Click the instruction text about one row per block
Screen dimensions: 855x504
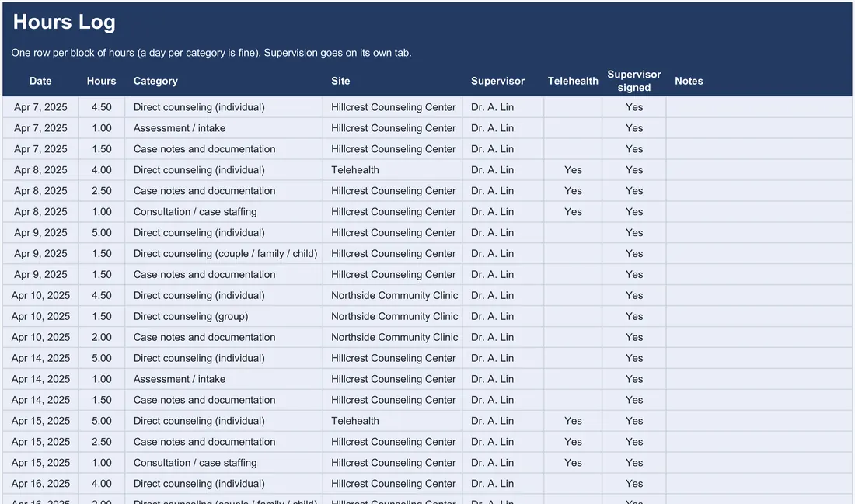coord(211,53)
